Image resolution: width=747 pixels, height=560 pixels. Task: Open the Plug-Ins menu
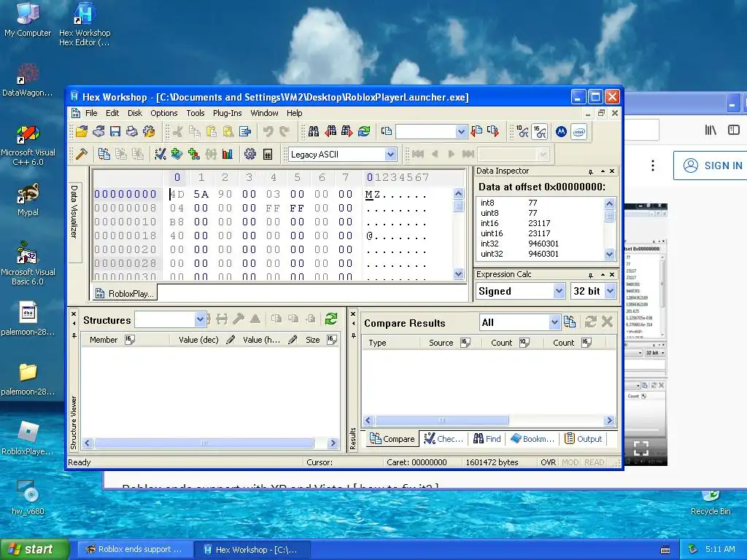pyautogui.click(x=228, y=113)
